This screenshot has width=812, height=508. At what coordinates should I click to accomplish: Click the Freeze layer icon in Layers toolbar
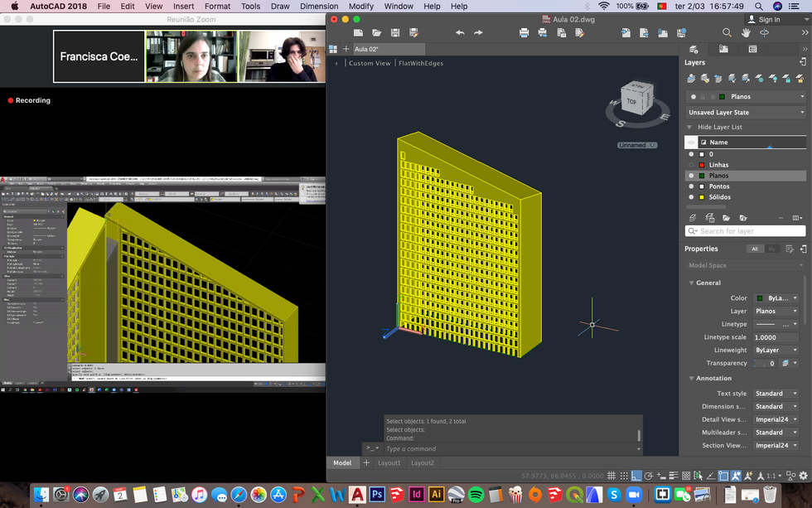(759, 78)
